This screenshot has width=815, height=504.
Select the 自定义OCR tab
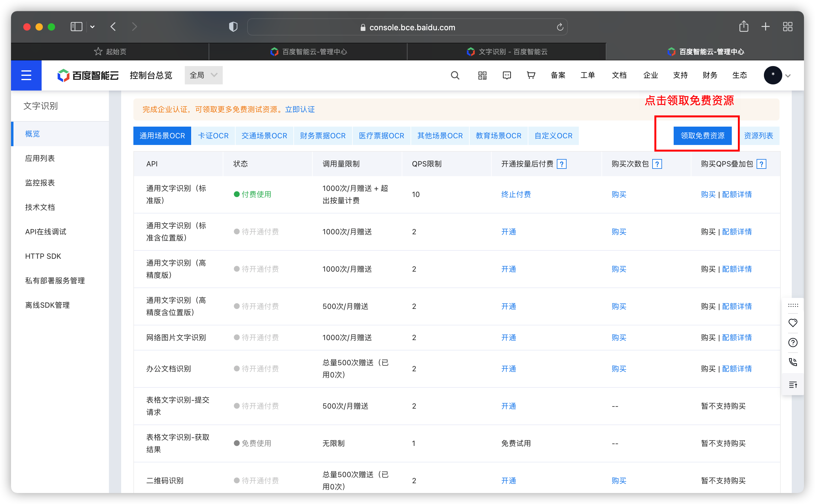coord(553,136)
